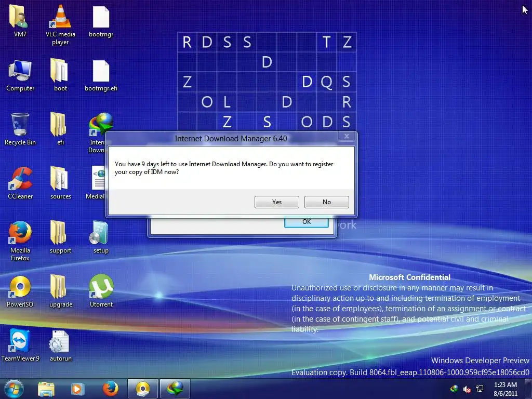The height and width of the screenshot is (399, 532).
Task: Open the Recycle Bin
Action: [x=20, y=129]
